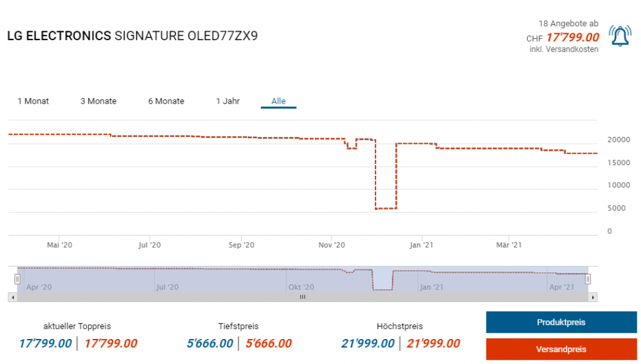Select the 1 Monat time range
The image size is (641, 364).
coord(33,101)
